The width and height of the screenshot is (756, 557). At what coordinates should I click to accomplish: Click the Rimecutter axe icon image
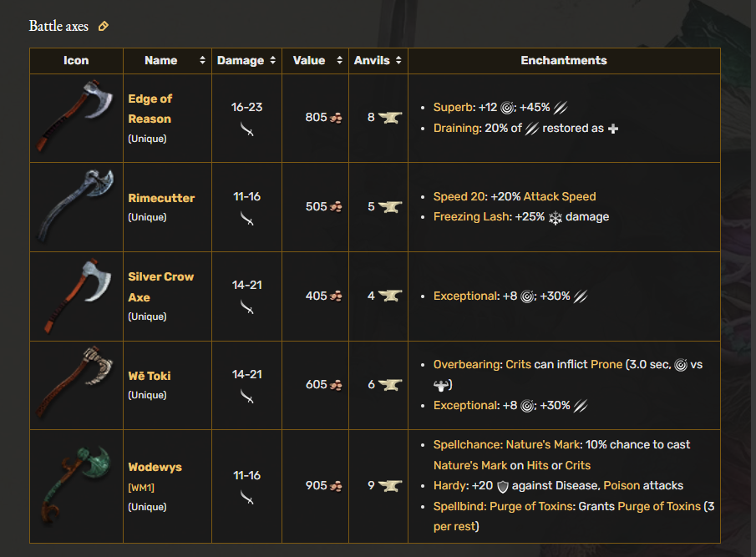(76, 205)
